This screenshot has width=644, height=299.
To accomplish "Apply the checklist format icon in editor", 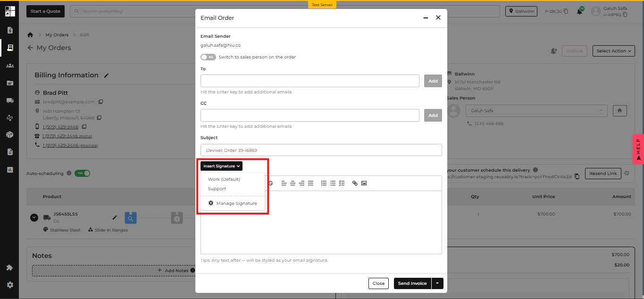I will tap(342, 183).
